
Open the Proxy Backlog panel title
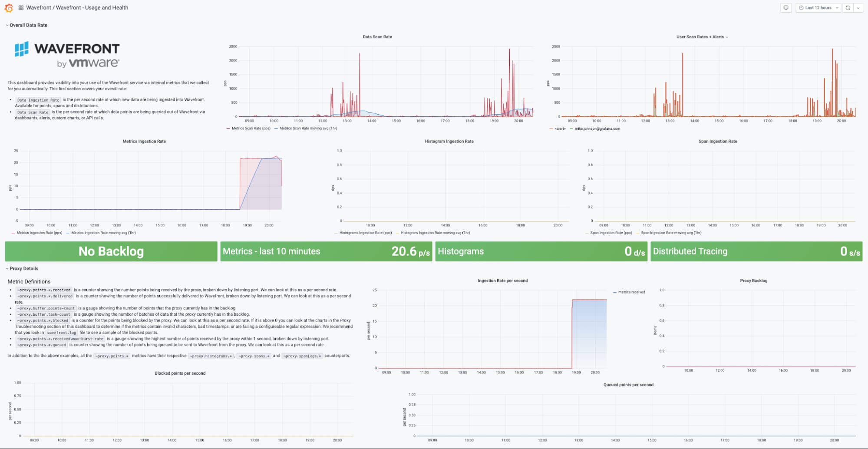754,281
